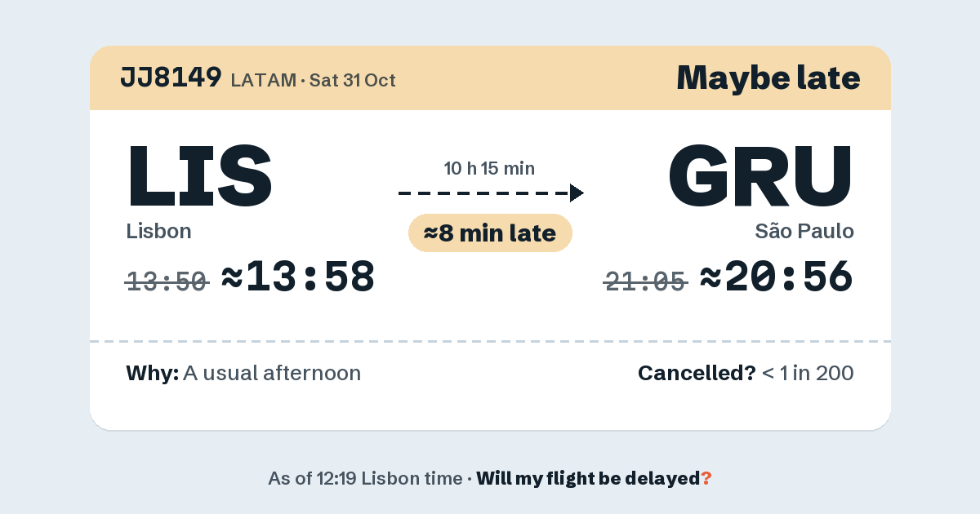Click the dashed flight route arrow
The width and height of the screenshot is (980, 514).
(x=491, y=193)
